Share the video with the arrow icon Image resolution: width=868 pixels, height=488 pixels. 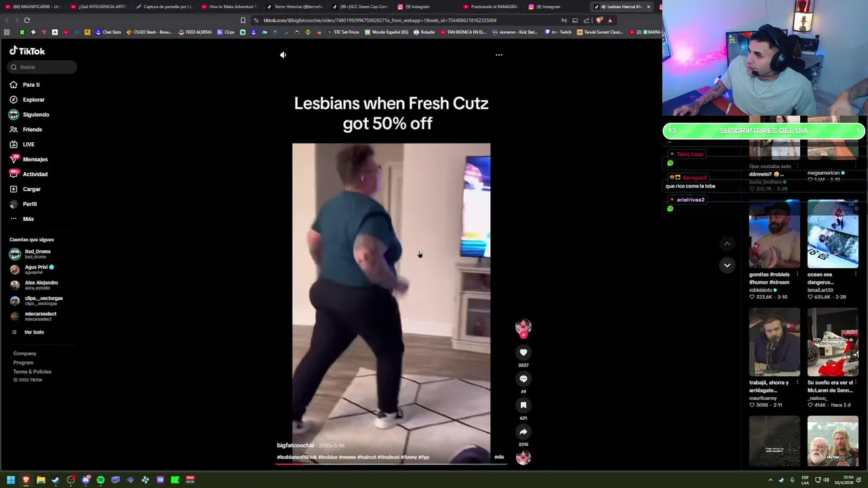pyautogui.click(x=523, y=432)
